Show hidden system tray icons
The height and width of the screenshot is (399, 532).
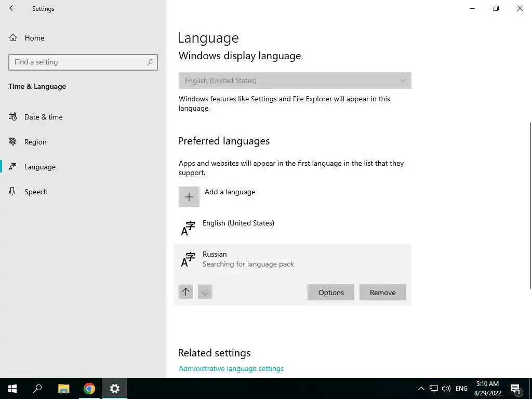[x=421, y=389]
